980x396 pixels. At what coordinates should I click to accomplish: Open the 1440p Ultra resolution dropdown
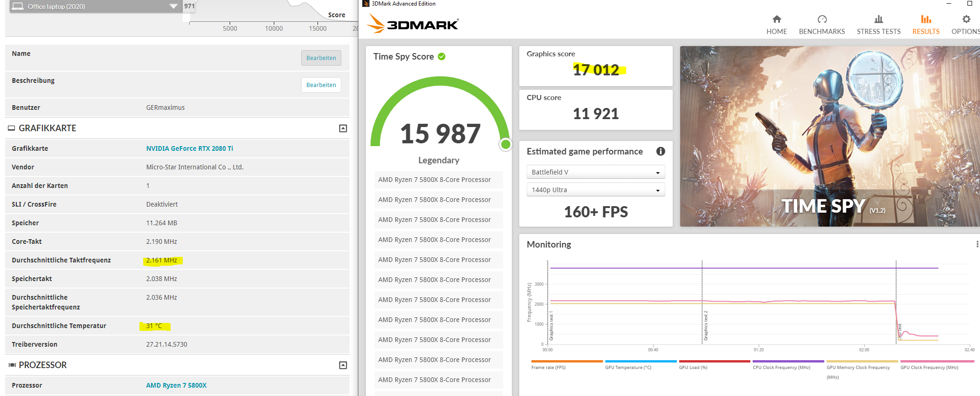click(596, 190)
